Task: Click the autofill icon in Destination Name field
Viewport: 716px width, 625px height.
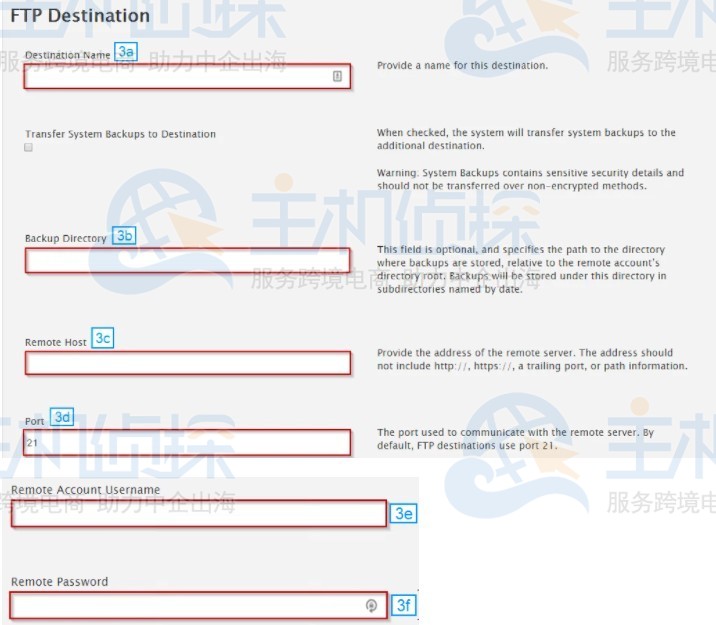Action: point(337,76)
